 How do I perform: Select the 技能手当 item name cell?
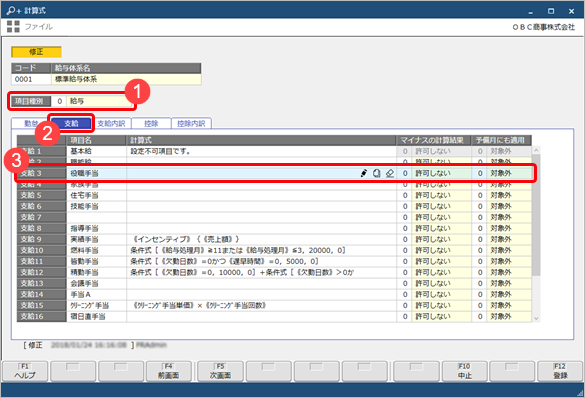[x=96, y=206]
